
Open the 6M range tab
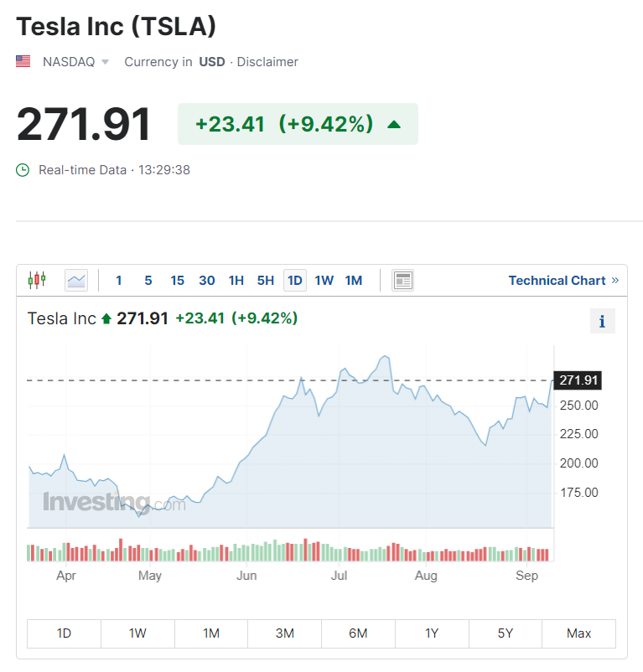point(358,633)
